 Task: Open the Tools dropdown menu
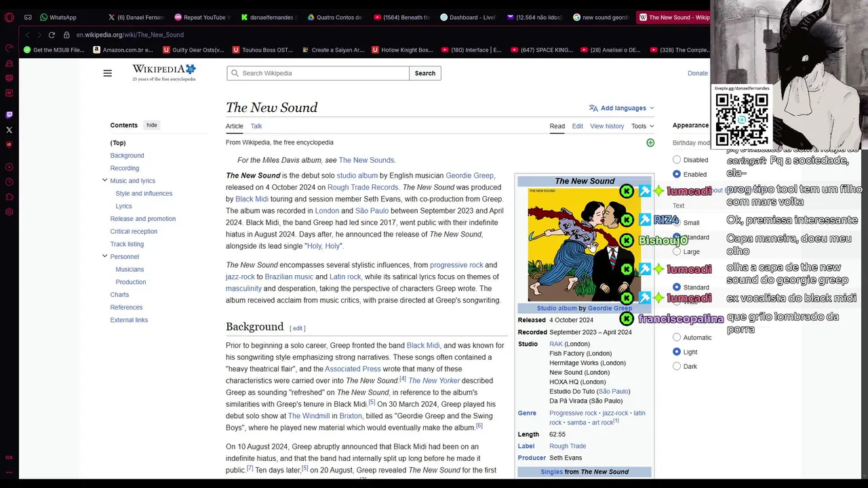point(642,126)
